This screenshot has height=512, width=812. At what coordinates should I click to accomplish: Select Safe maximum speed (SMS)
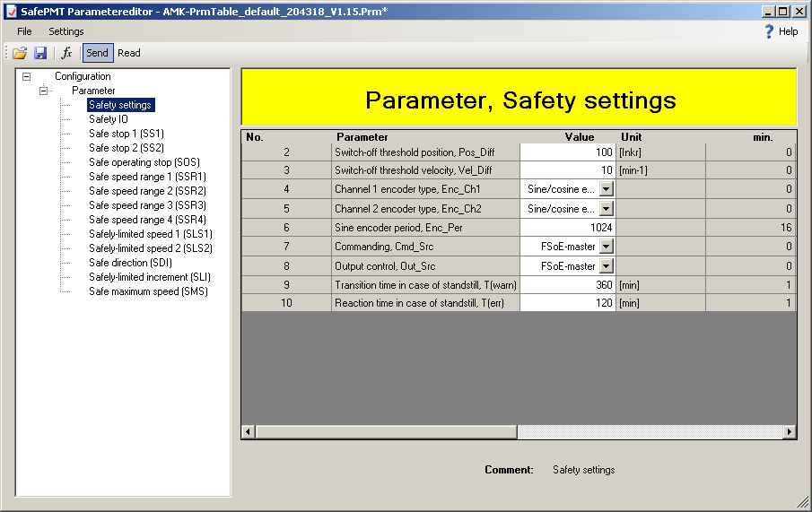(148, 291)
